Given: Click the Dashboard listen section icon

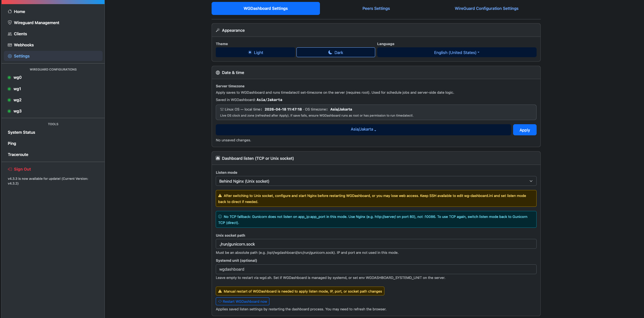Looking at the screenshot, I should point(218,158).
